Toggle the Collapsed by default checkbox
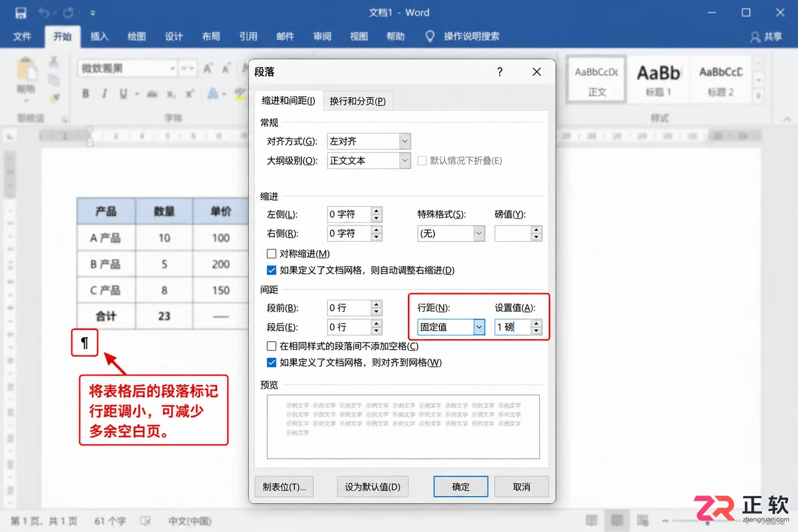The height and width of the screenshot is (532, 798). [x=422, y=161]
